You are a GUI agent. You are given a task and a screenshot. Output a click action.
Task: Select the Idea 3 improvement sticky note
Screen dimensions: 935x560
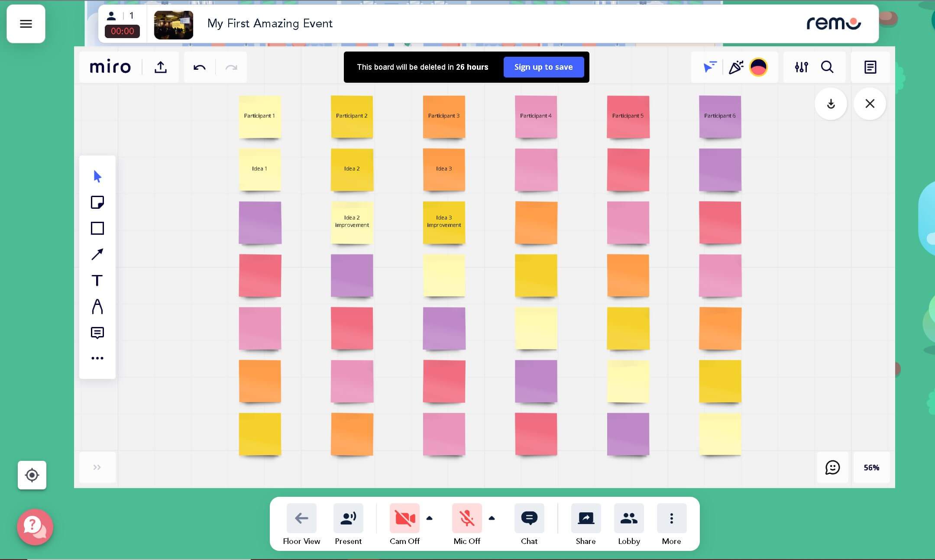[444, 223]
